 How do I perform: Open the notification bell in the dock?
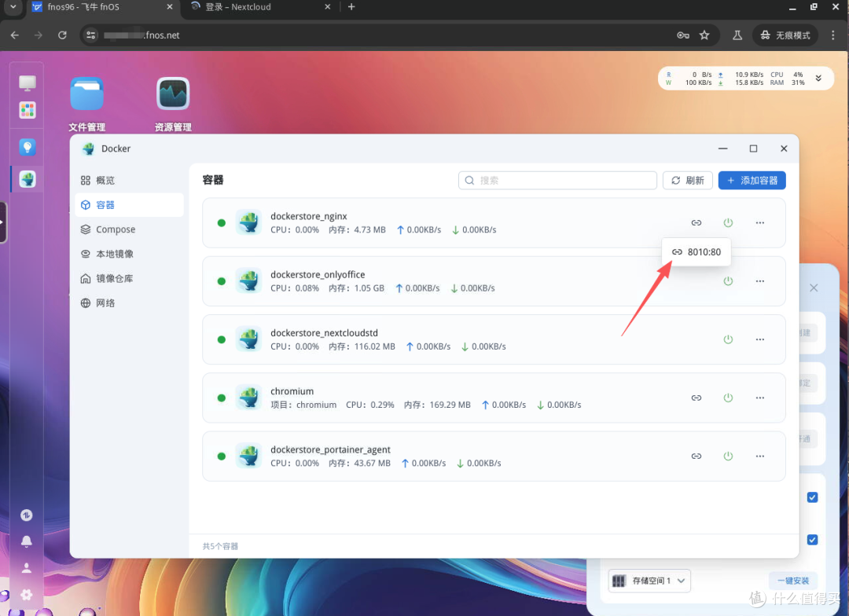click(x=26, y=541)
